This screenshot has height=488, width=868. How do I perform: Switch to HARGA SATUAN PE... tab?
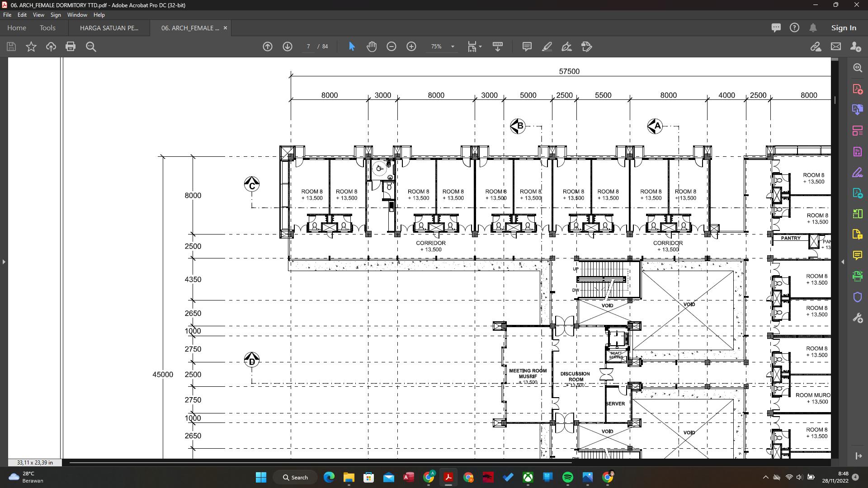click(x=109, y=28)
